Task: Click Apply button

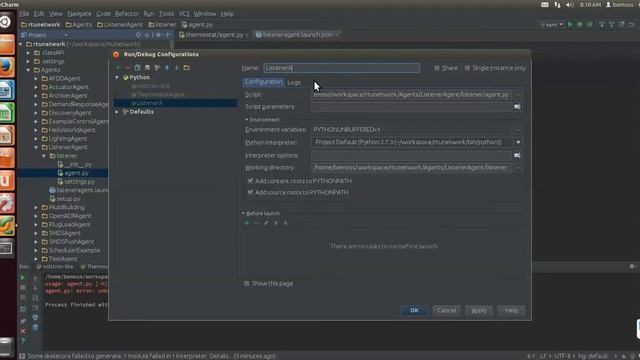Action: click(x=479, y=310)
